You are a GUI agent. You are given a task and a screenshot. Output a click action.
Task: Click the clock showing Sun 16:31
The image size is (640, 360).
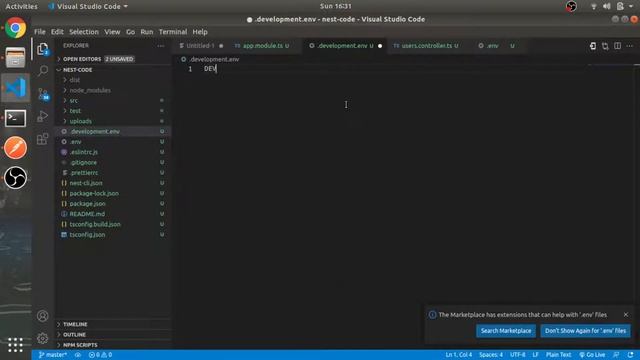[x=336, y=6]
